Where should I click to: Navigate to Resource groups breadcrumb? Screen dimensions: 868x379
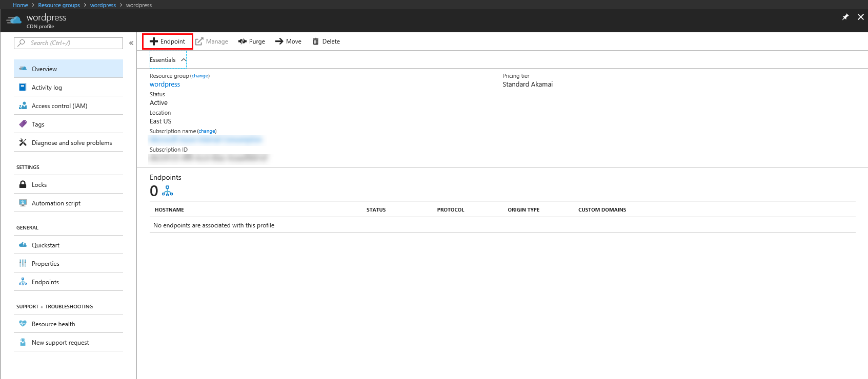59,5
